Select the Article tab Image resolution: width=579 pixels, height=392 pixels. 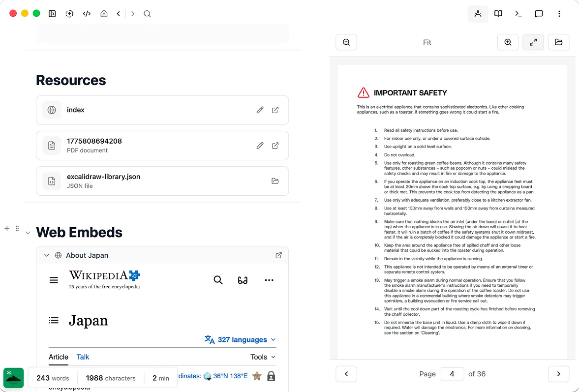tap(59, 357)
